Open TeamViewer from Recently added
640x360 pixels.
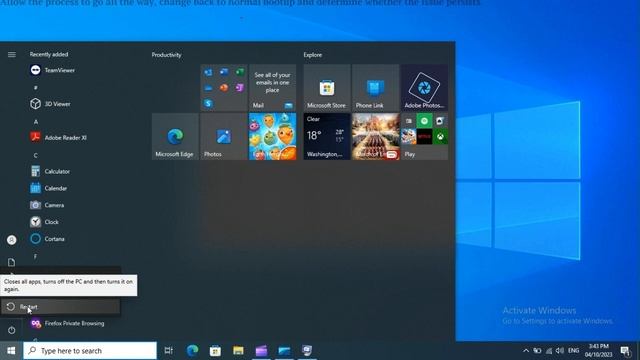pos(52,70)
